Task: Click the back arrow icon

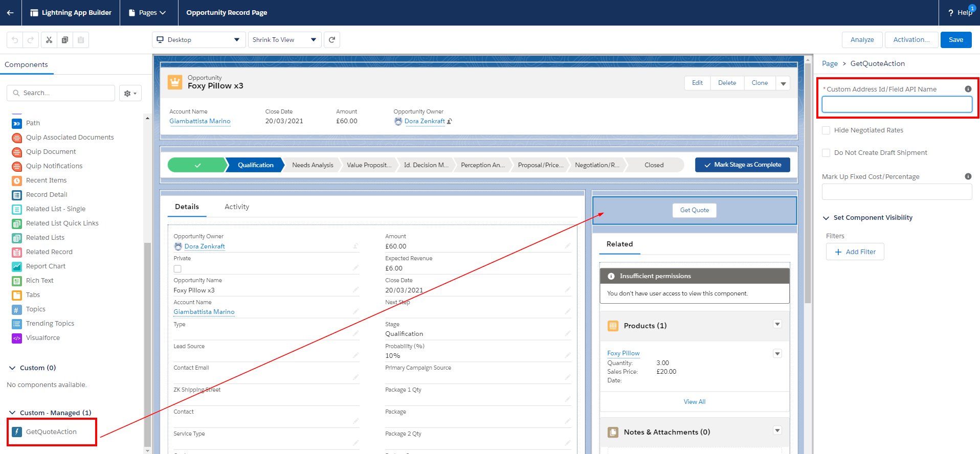Action: pos(10,13)
